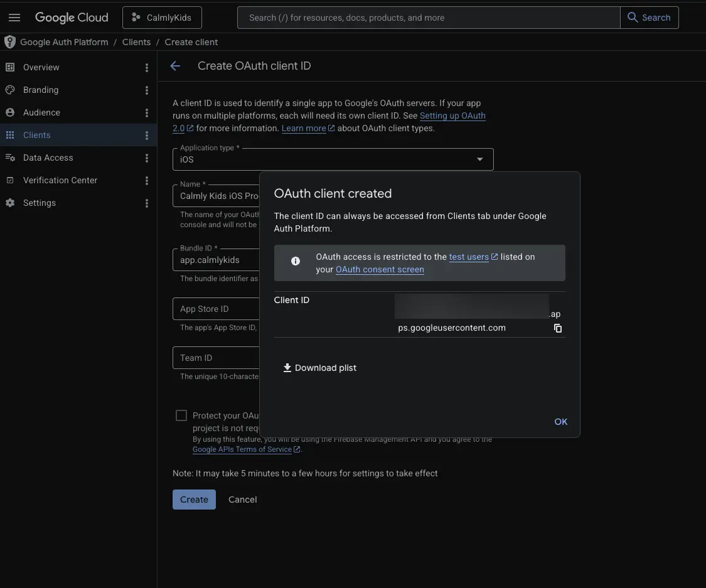Screen dimensions: 706x588
Task: Open more options for Data Access
Action: pos(147,158)
